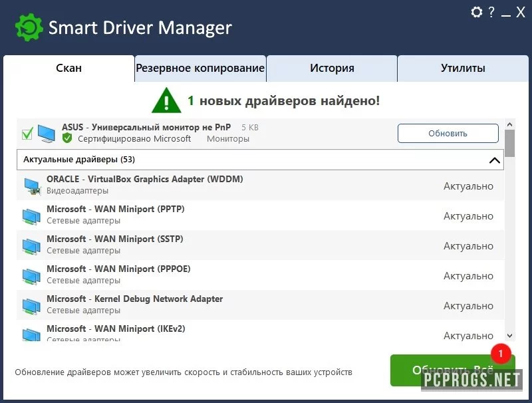Click Актуально status for WAN Miniport (SSTP)

click(468, 246)
